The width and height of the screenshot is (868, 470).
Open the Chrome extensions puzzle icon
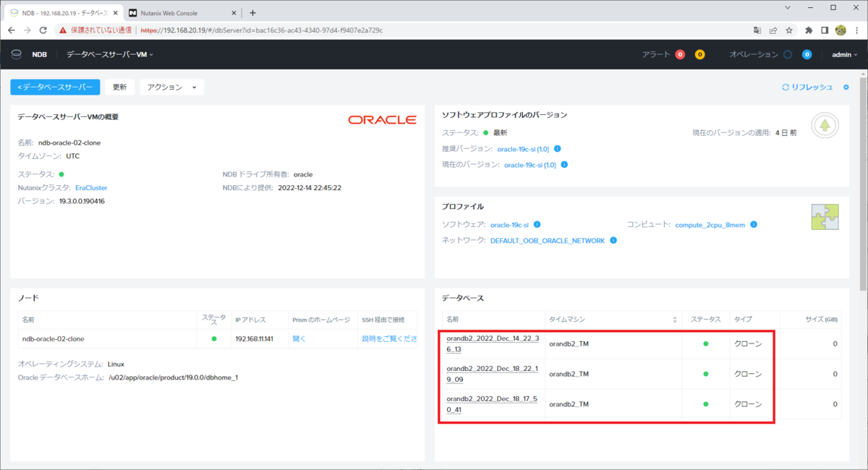coord(809,30)
